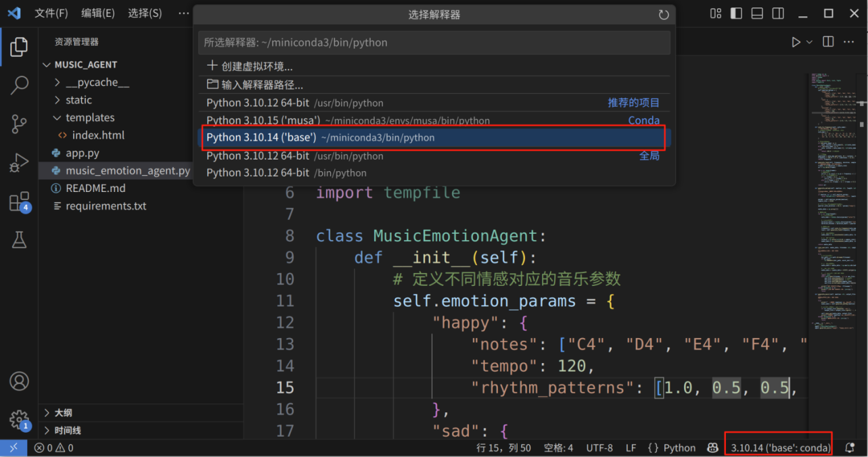Refresh the interpreter list

[664, 15]
